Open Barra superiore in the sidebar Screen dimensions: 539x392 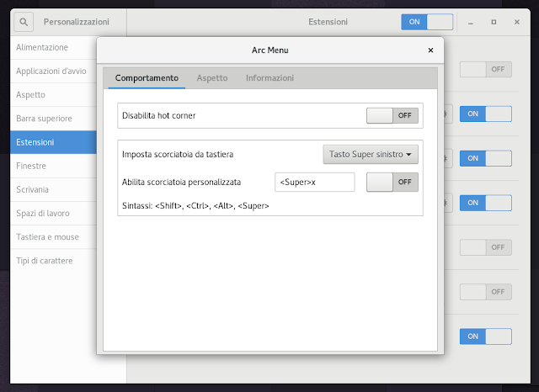[x=53, y=119]
